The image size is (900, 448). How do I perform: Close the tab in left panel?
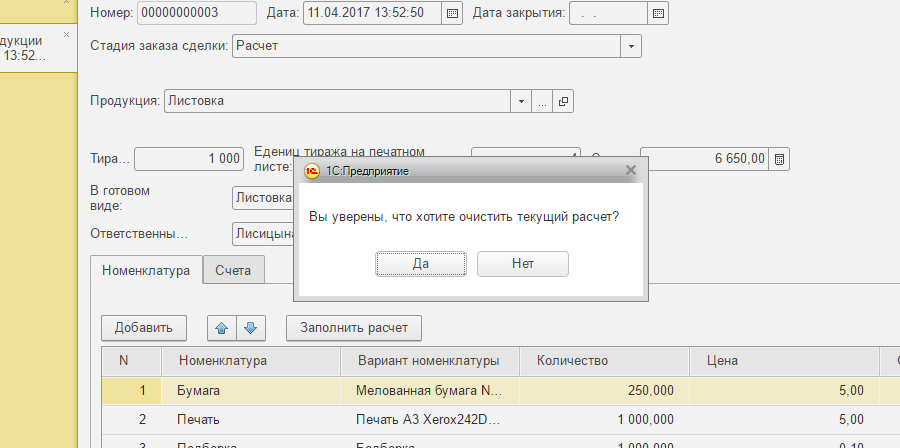coord(67,35)
